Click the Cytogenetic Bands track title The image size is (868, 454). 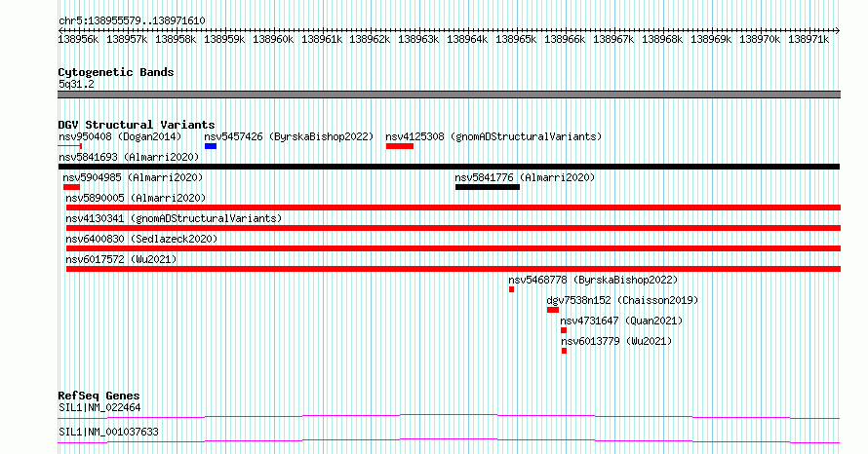pos(116,72)
